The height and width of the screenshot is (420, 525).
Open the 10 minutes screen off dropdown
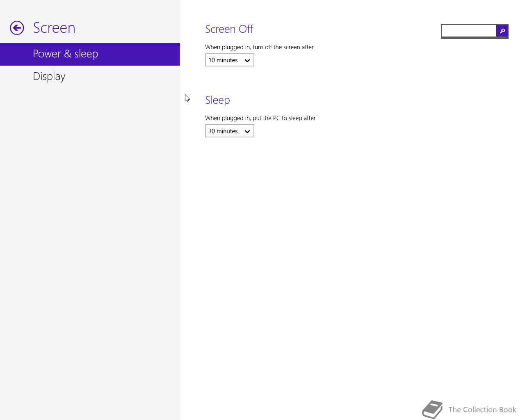tap(230, 60)
